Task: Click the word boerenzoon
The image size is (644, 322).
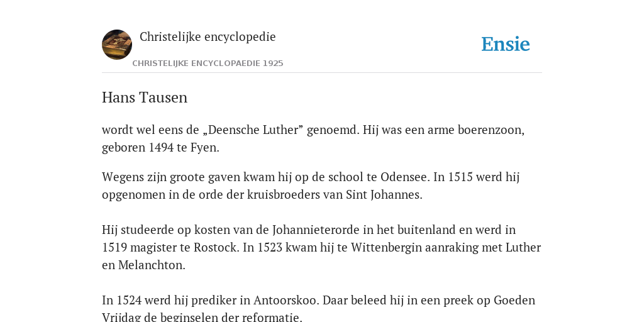Action: [x=491, y=130]
